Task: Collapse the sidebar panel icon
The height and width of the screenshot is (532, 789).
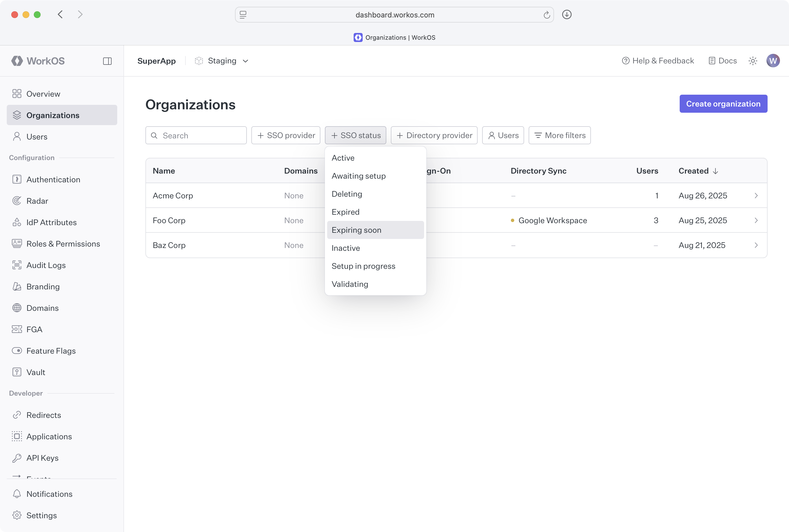Action: [x=107, y=61]
